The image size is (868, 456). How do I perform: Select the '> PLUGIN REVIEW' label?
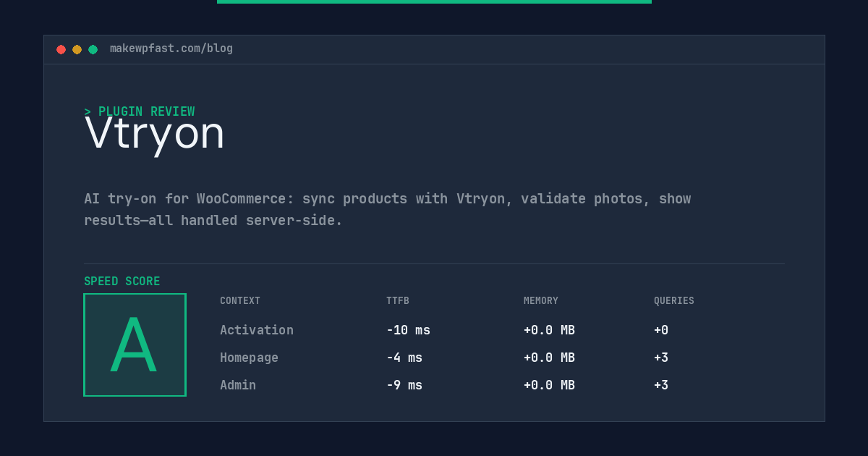140,111
